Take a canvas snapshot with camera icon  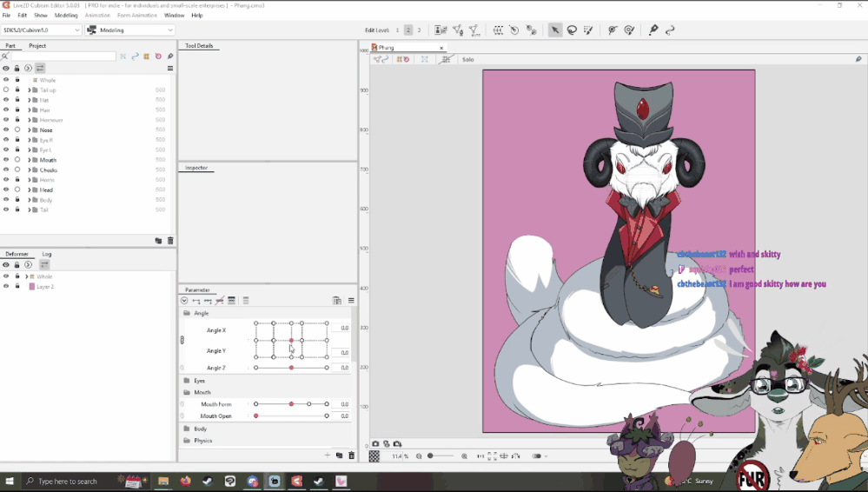tap(375, 444)
